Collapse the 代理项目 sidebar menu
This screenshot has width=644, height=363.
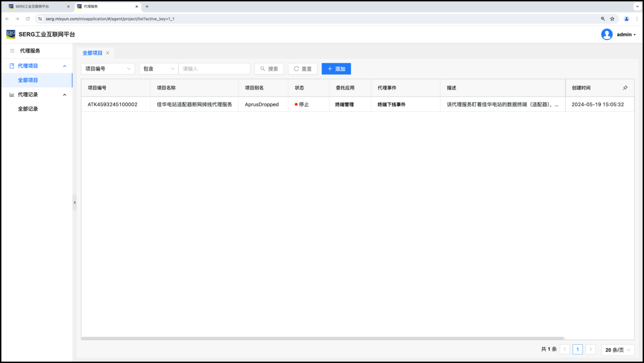[65, 66]
